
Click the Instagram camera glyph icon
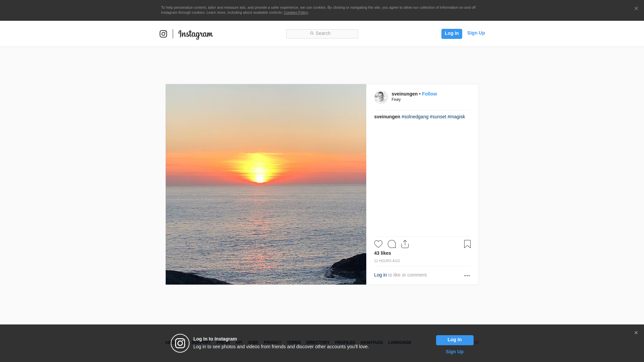pos(163,34)
